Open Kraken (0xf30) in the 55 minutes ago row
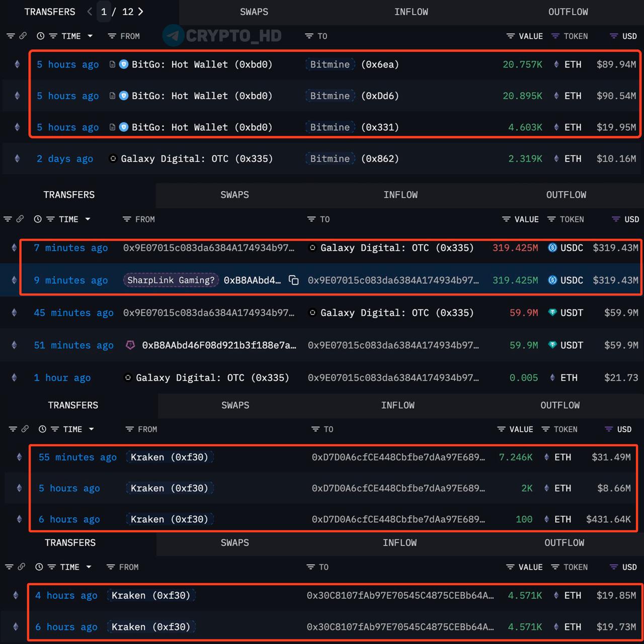The image size is (644, 644). pyautogui.click(x=169, y=457)
